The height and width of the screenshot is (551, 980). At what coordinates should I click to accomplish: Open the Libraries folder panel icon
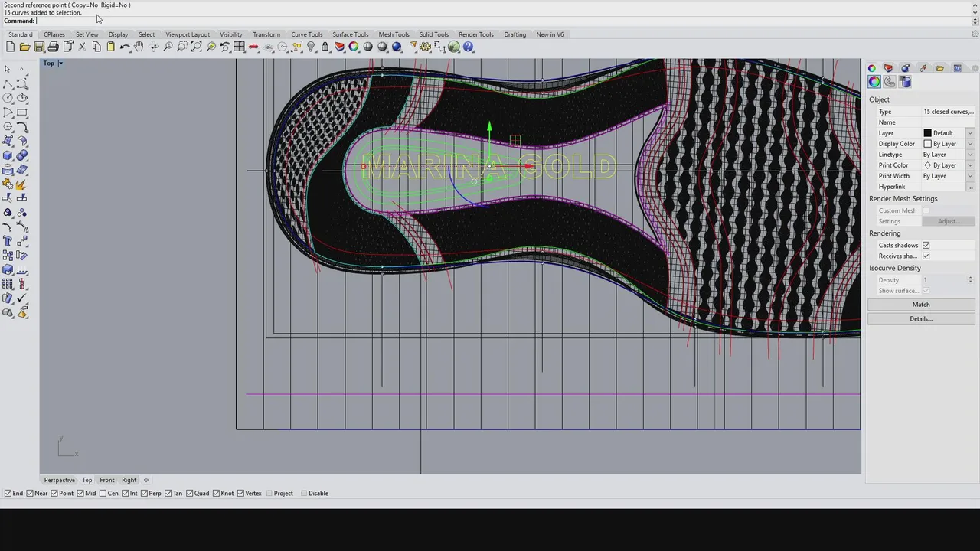click(x=940, y=68)
